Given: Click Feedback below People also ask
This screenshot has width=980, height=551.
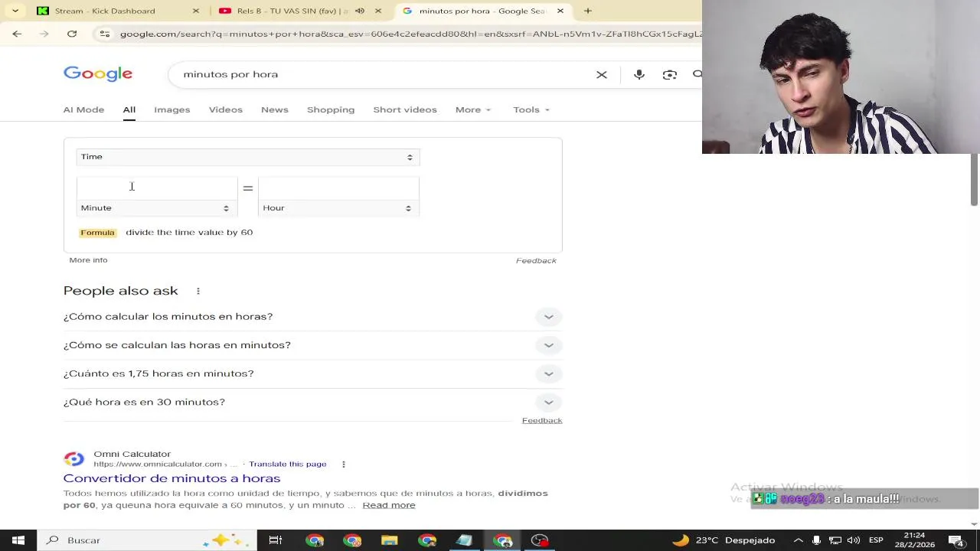Looking at the screenshot, I should tap(542, 420).
